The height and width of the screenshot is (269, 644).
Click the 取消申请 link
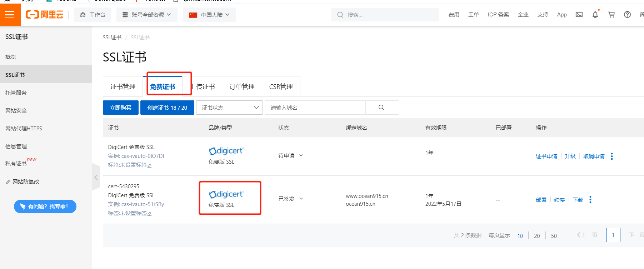coord(594,156)
